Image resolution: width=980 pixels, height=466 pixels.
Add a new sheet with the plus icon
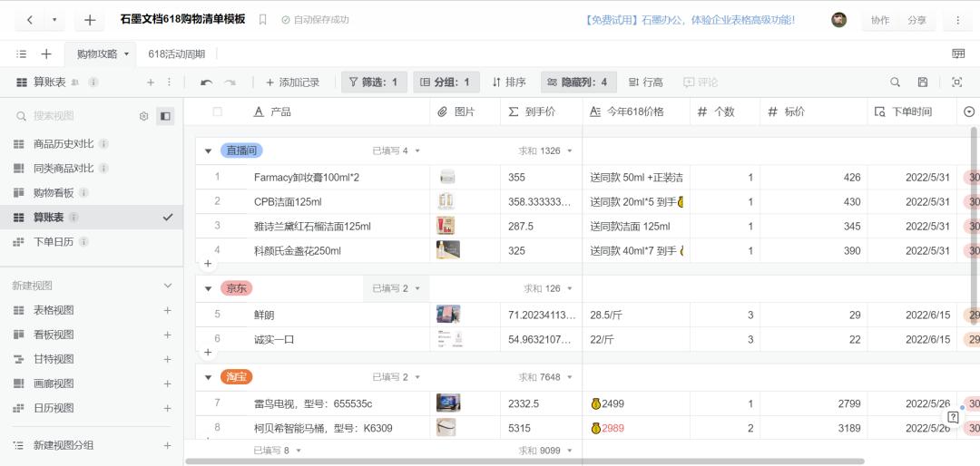[x=46, y=53]
